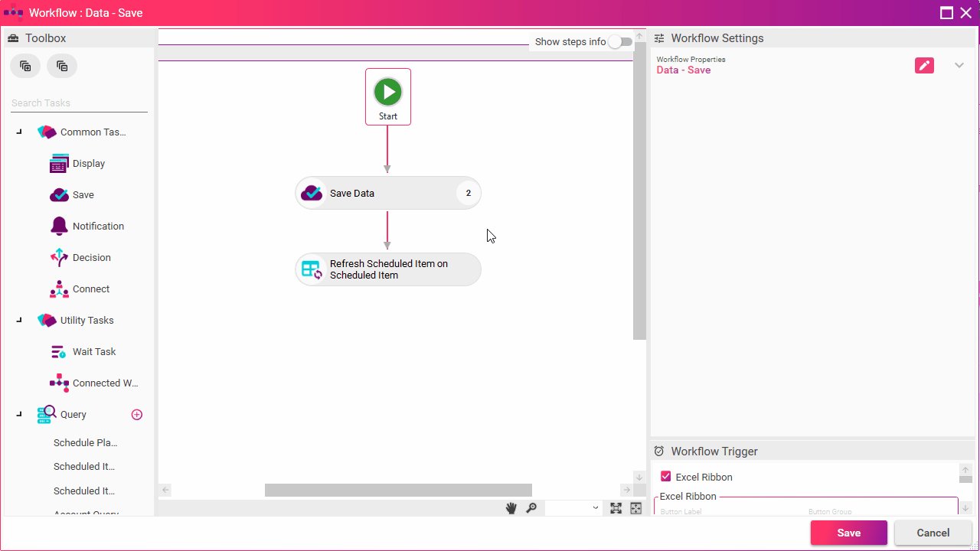Image resolution: width=980 pixels, height=551 pixels.
Task: Add a new Query with plus icon
Action: tap(137, 415)
